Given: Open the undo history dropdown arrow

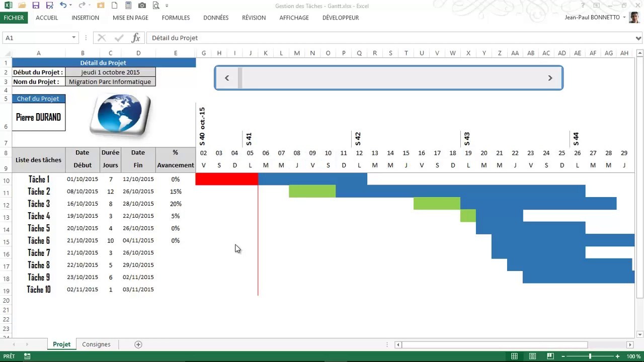Looking at the screenshot, I should 70,6.
